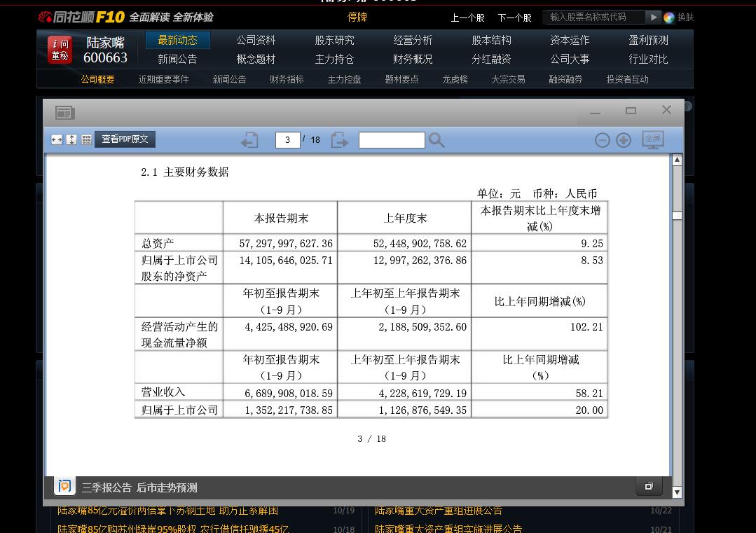Click the 问 icon in bottom bar
The height and width of the screenshot is (533, 756).
pos(64,486)
